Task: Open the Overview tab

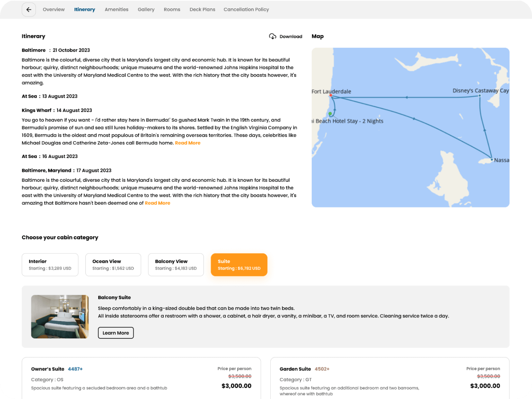Action: click(54, 9)
